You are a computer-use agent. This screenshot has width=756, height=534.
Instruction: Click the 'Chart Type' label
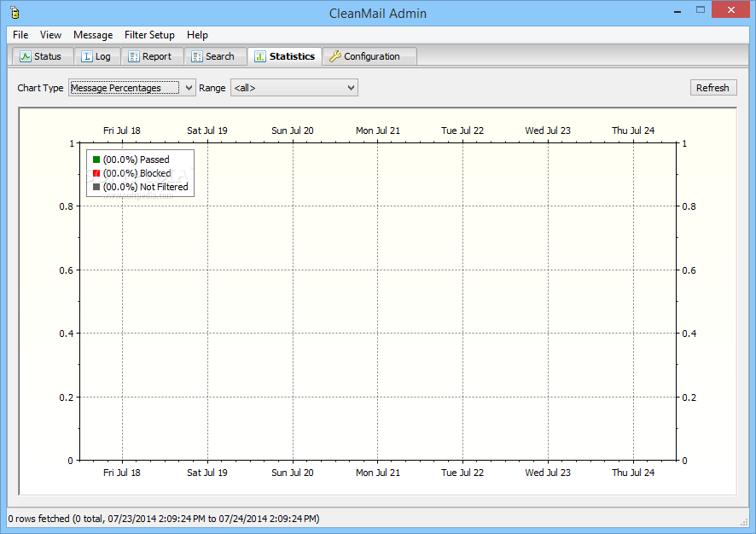tap(40, 88)
